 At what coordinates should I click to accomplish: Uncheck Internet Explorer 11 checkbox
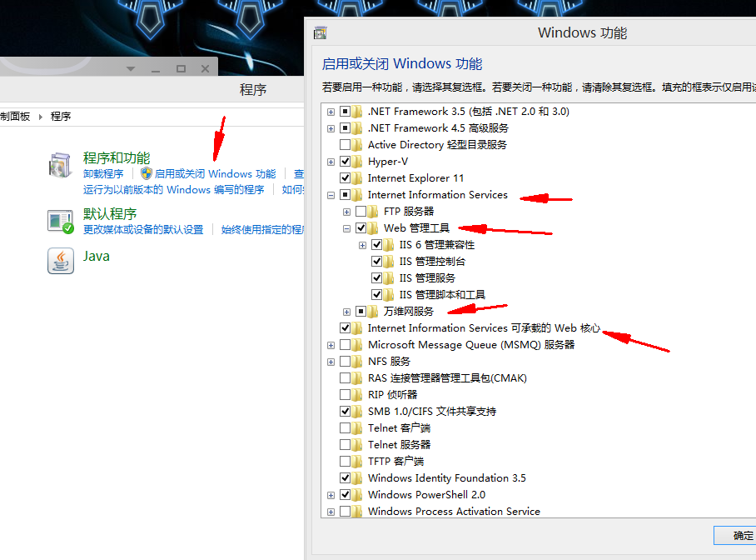point(346,178)
